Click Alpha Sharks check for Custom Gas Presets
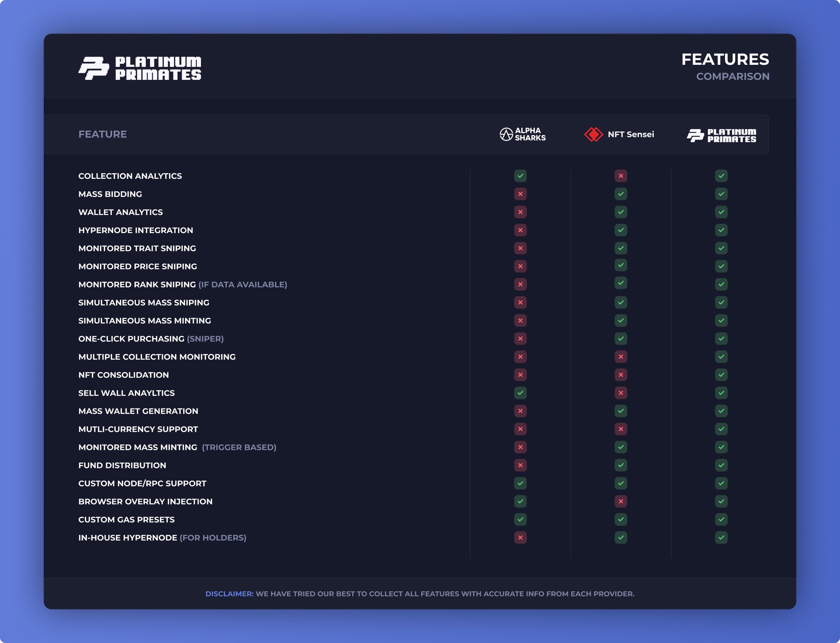The height and width of the screenshot is (643, 840). pyautogui.click(x=520, y=520)
